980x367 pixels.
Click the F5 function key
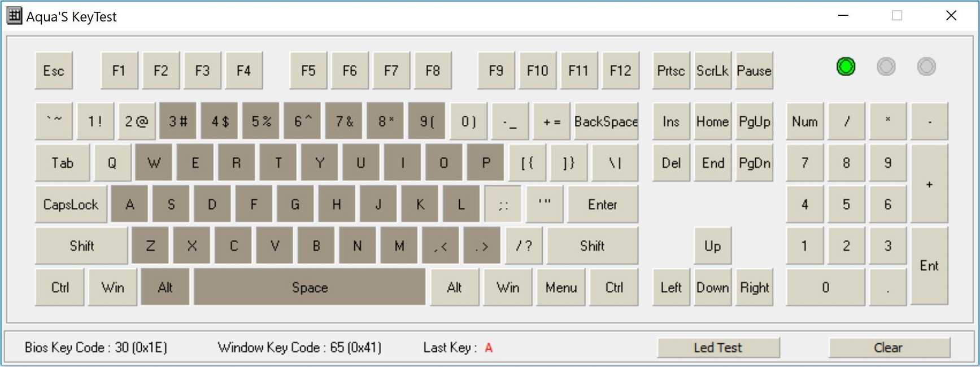tap(308, 71)
